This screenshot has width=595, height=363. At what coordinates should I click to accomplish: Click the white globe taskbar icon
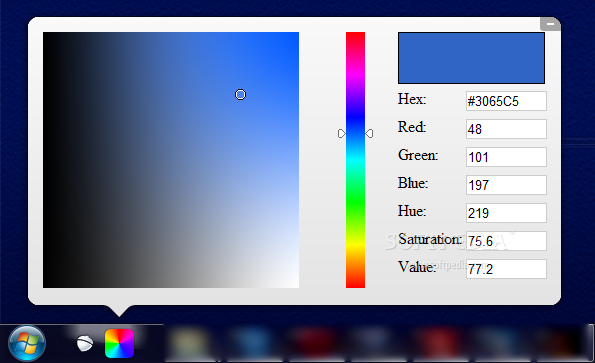(85, 343)
